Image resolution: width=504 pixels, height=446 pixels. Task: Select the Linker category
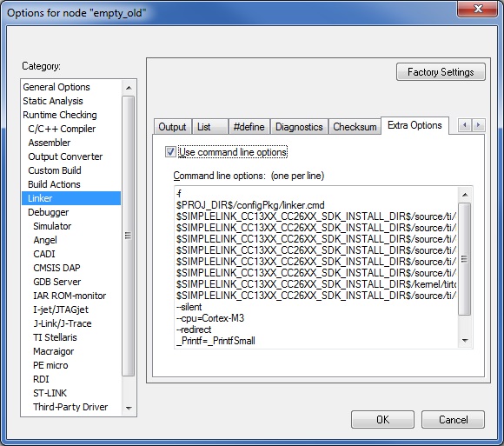(71, 198)
